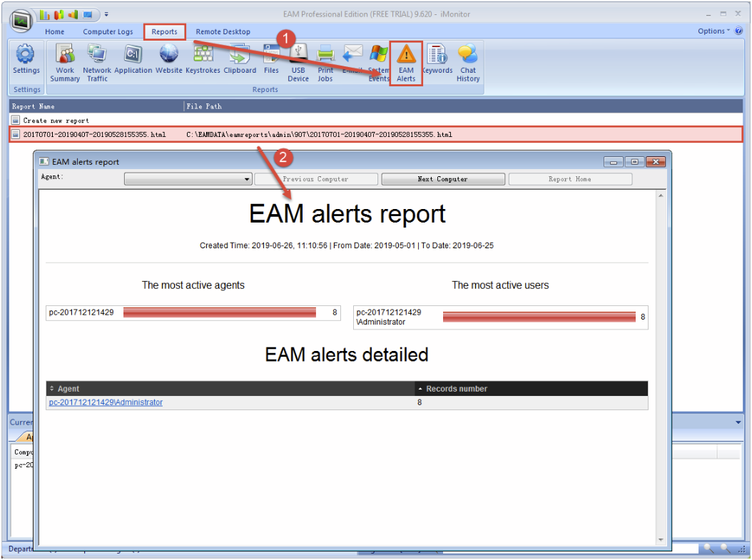The width and height of the screenshot is (752, 560).
Task: Sort the detailed table by Agent
Action: pos(230,388)
